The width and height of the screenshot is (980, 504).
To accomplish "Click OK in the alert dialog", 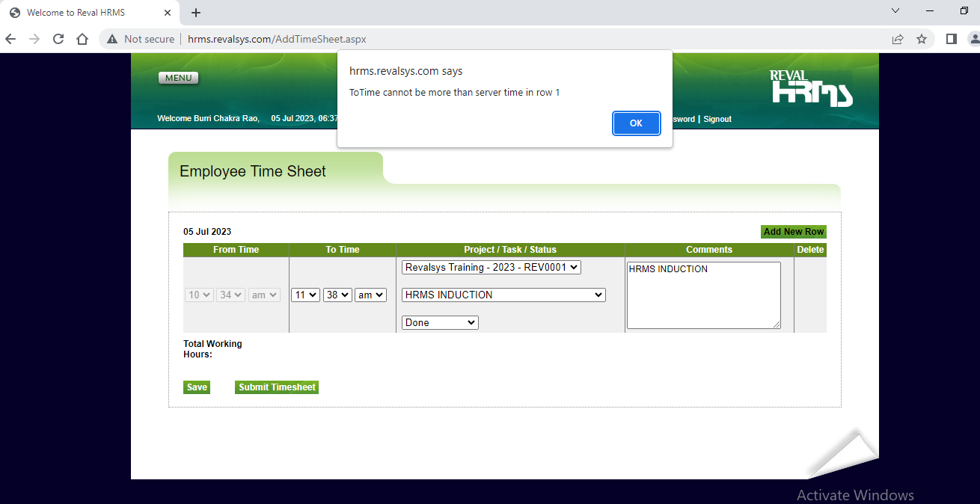I will pyautogui.click(x=636, y=123).
